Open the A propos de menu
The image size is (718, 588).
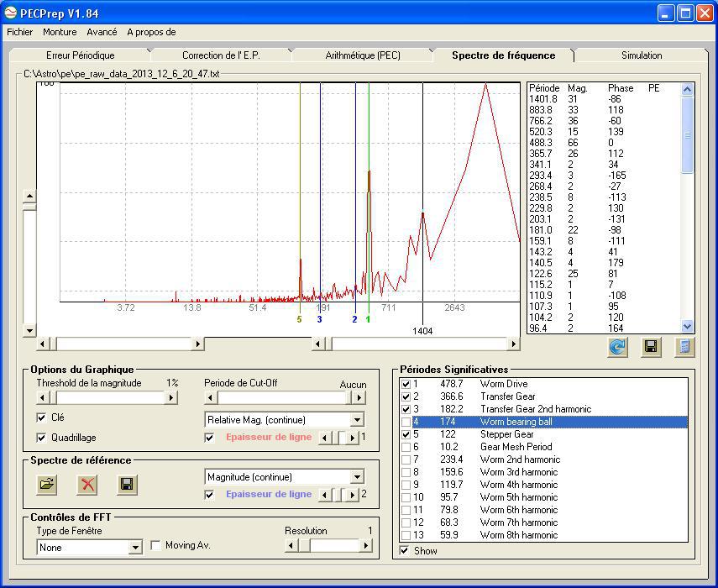(151, 32)
